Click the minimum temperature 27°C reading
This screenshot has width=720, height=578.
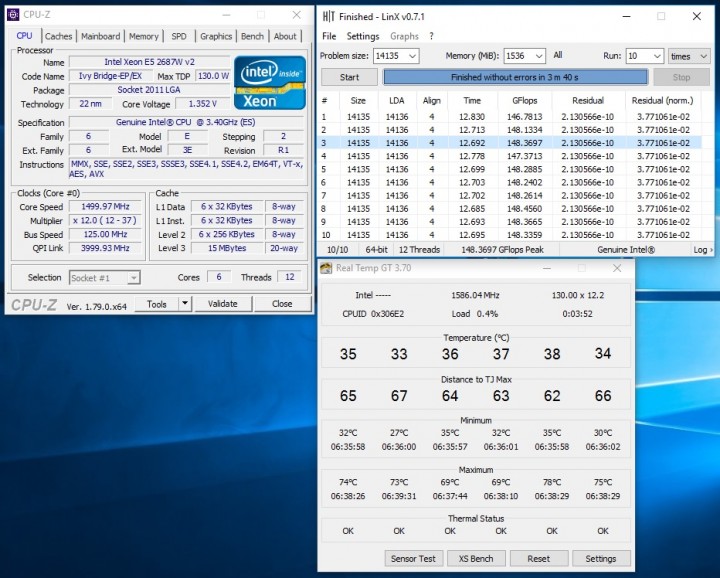(x=399, y=432)
